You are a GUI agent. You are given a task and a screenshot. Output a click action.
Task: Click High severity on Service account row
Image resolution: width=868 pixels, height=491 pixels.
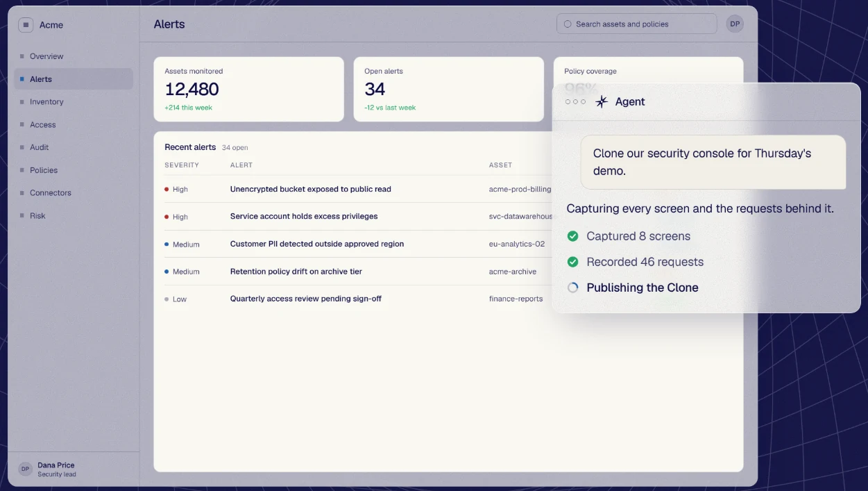pos(180,217)
